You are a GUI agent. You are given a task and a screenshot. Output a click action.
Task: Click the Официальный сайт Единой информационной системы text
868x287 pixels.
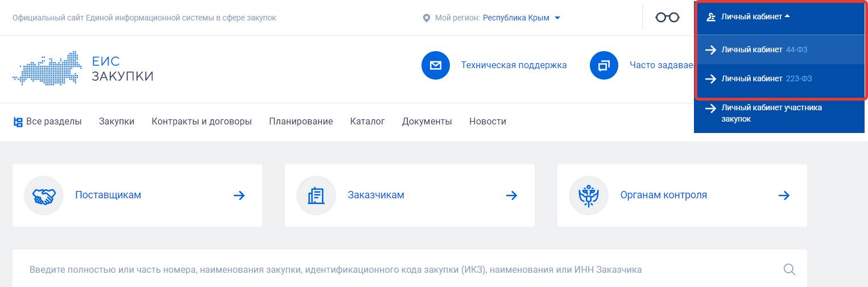coord(144,18)
